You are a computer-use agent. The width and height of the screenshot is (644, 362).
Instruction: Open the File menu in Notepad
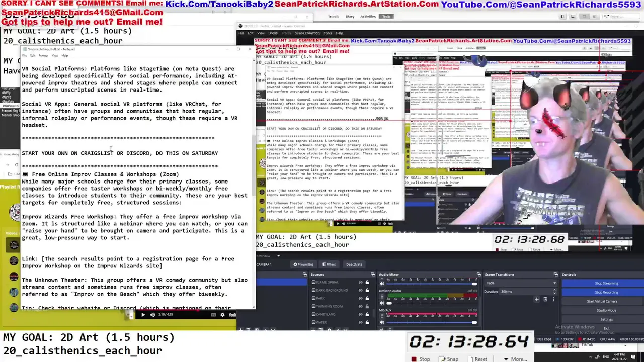(24, 55)
